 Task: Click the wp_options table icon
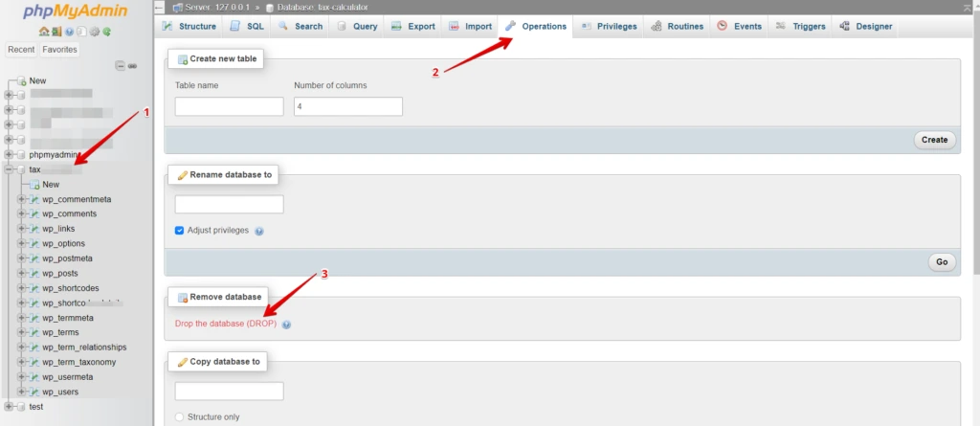pyautogui.click(x=34, y=243)
